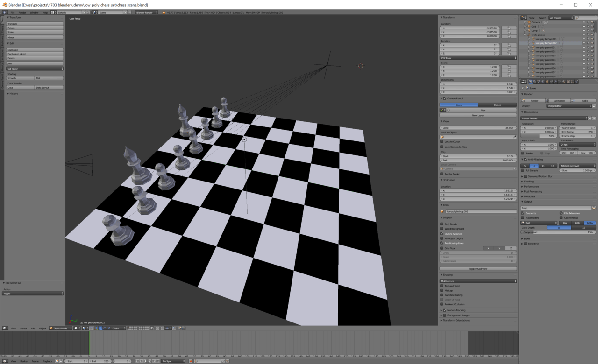
Task: Open the 24 fps frame rate dropdown
Action: point(578,145)
